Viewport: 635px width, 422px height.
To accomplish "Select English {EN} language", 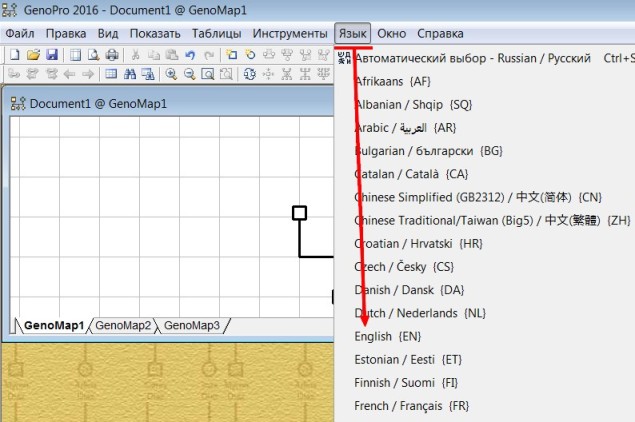I will 388,337.
